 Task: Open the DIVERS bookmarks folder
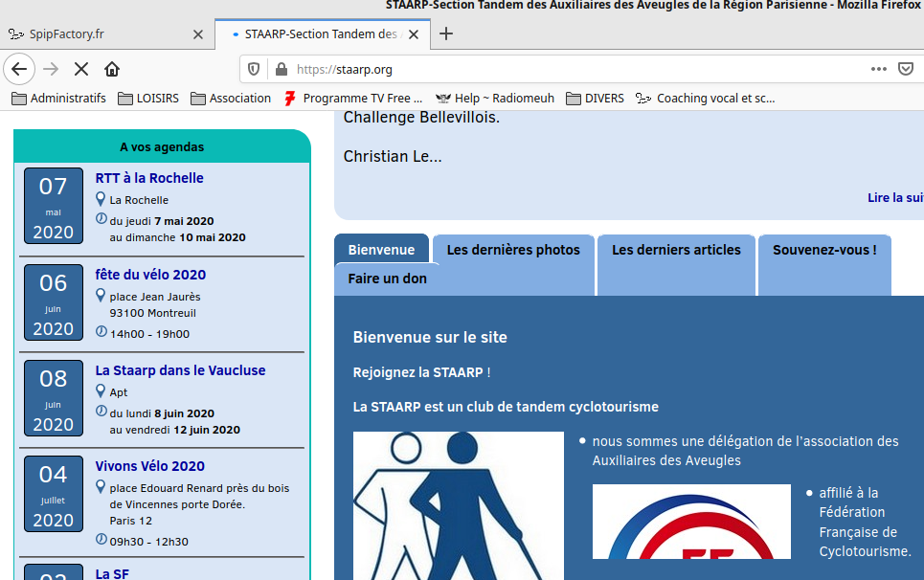click(596, 99)
